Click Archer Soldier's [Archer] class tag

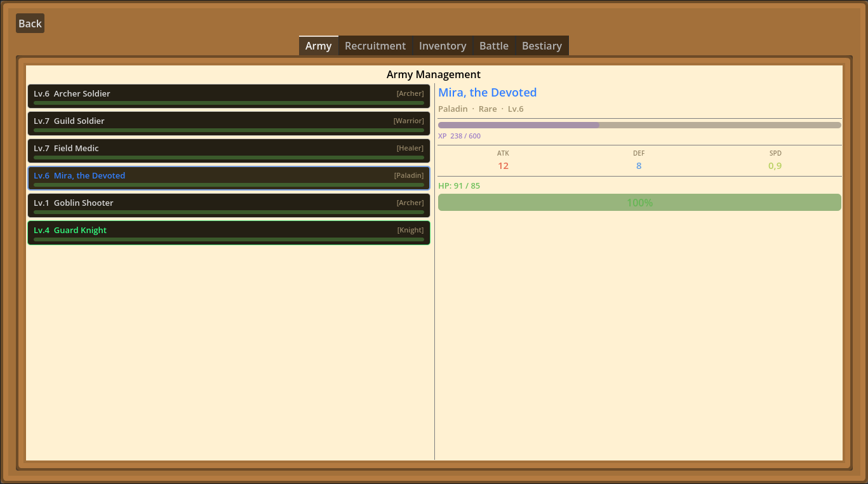point(410,93)
